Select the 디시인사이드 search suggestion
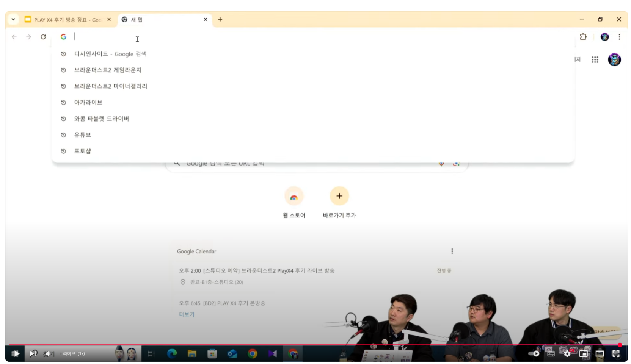631x364 pixels. pos(313,54)
